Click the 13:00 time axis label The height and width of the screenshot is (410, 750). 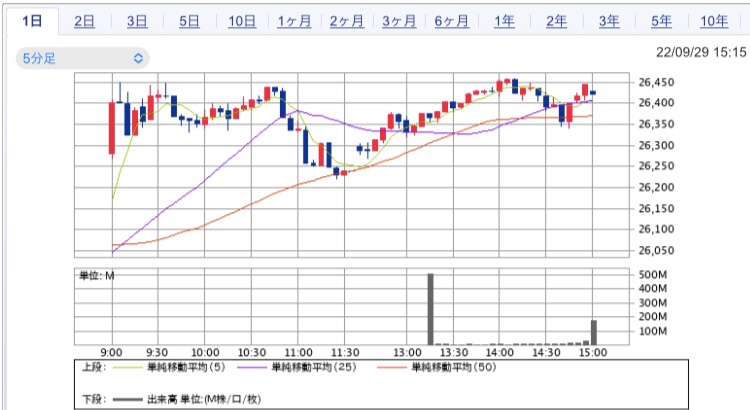click(407, 353)
